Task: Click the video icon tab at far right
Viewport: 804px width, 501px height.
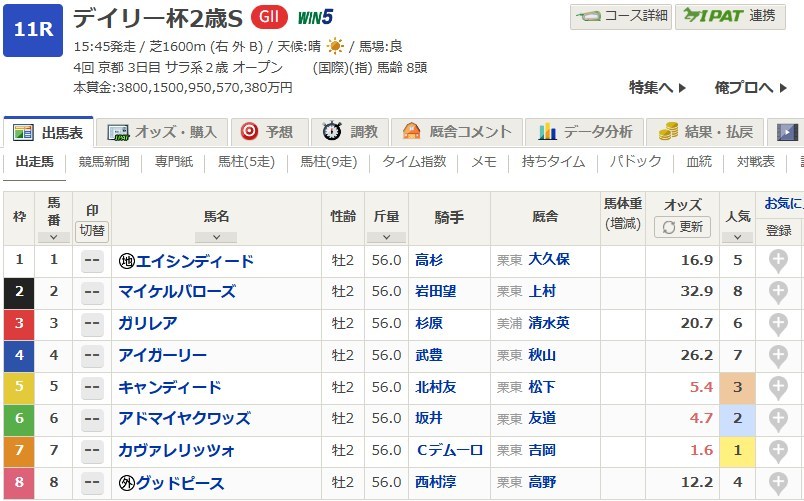Action: [x=787, y=131]
